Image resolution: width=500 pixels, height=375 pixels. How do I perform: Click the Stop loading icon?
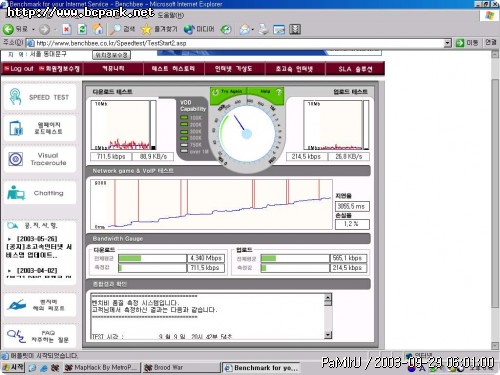coord(67,29)
